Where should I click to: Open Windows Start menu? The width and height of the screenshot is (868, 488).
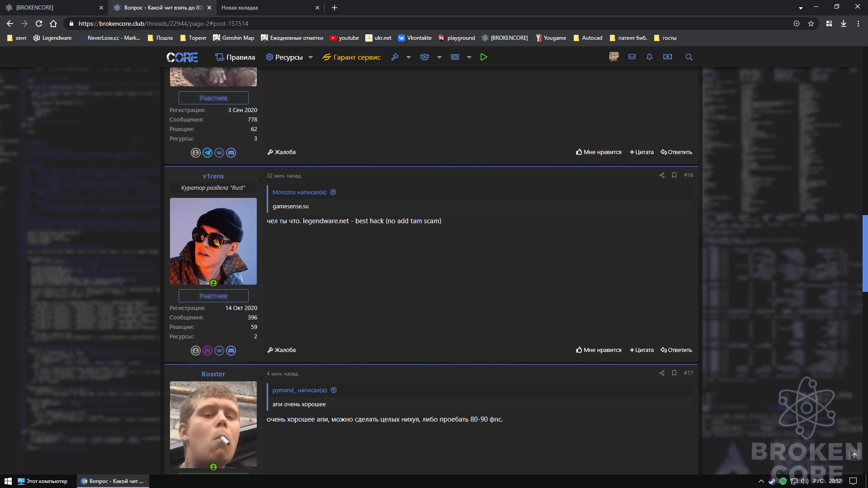coord(8,481)
